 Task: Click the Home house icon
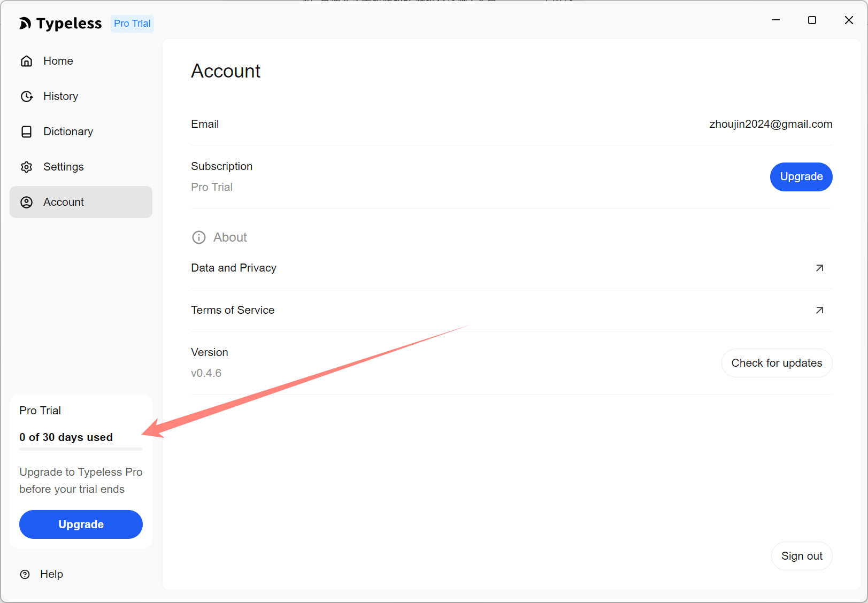click(27, 61)
